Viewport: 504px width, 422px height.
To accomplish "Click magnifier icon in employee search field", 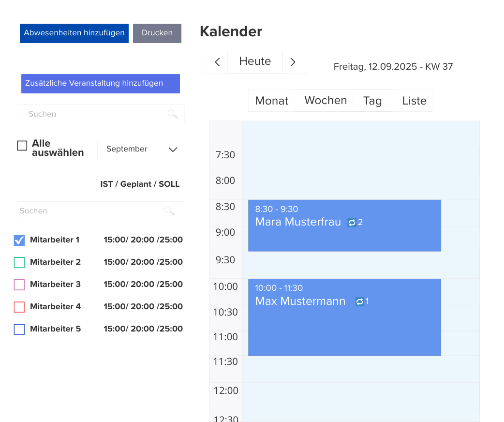I will (169, 211).
